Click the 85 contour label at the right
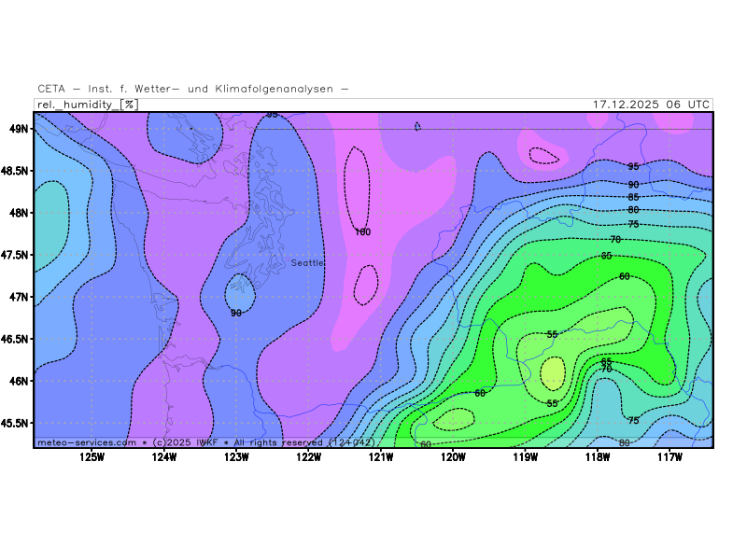 click(633, 197)
